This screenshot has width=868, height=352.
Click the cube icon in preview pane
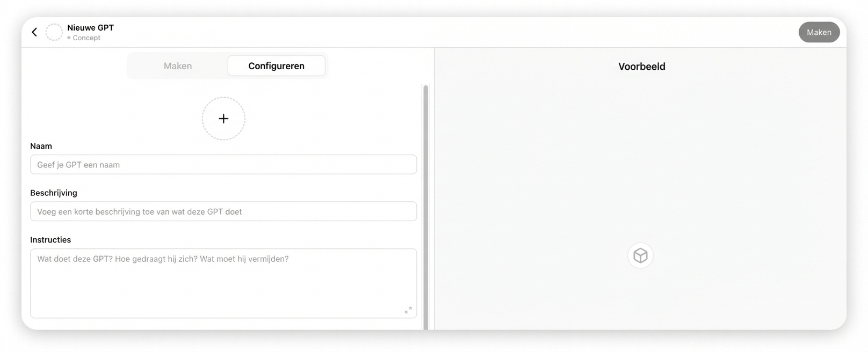[640, 255]
